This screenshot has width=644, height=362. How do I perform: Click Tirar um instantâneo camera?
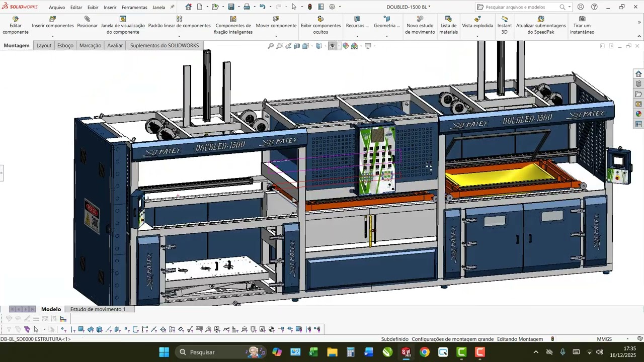click(582, 25)
